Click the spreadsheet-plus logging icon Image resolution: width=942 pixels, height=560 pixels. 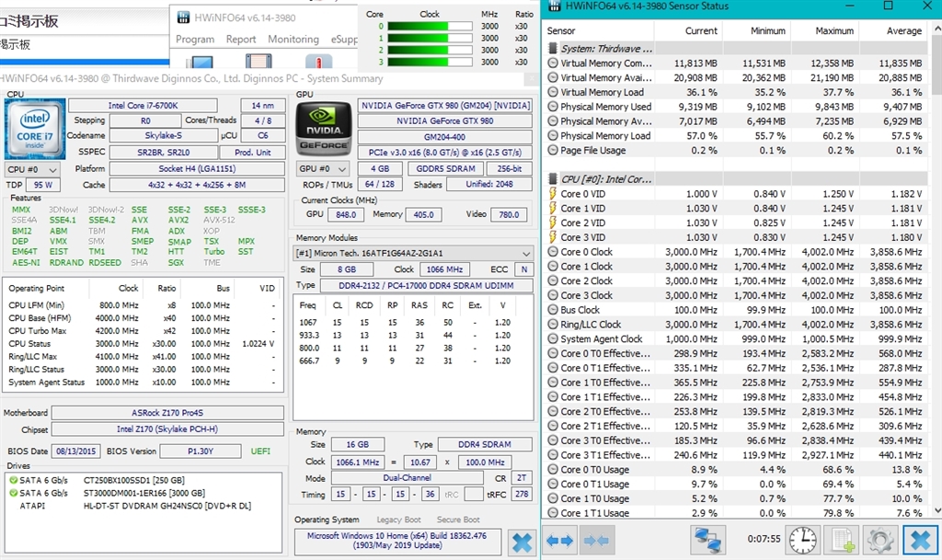842,540
